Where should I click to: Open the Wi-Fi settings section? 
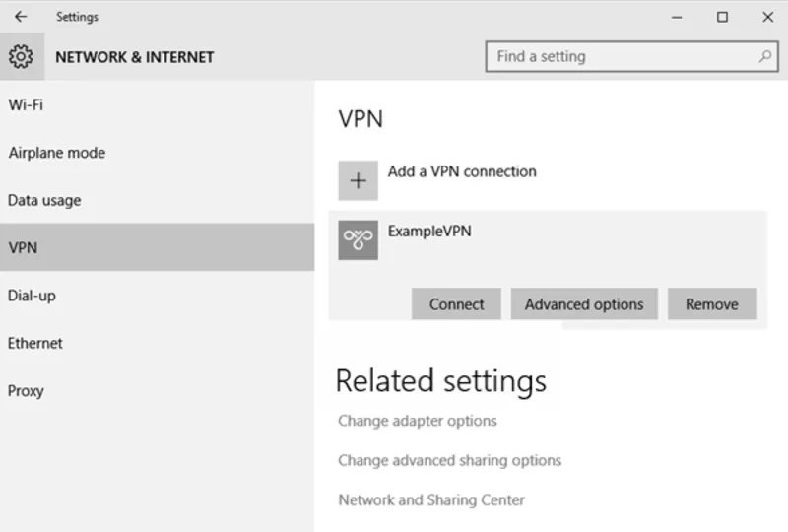[26, 105]
